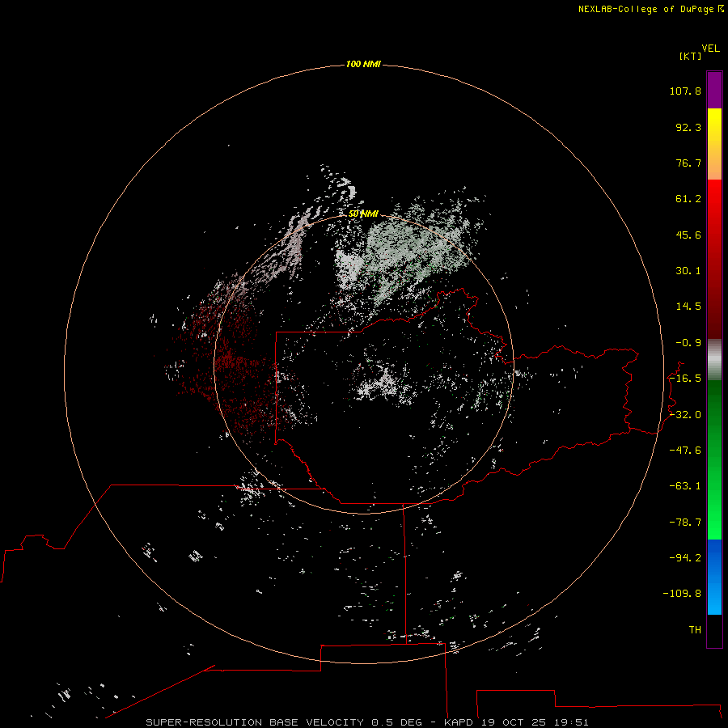Click the 92.3 legend value
The width and height of the screenshot is (728, 728).
point(688,127)
